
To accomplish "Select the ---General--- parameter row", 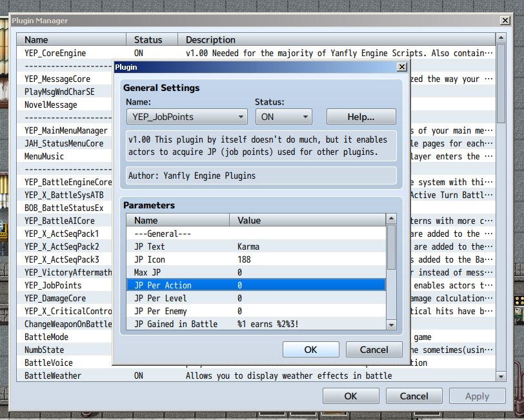I will pyautogui.click(x=256, y=234).
